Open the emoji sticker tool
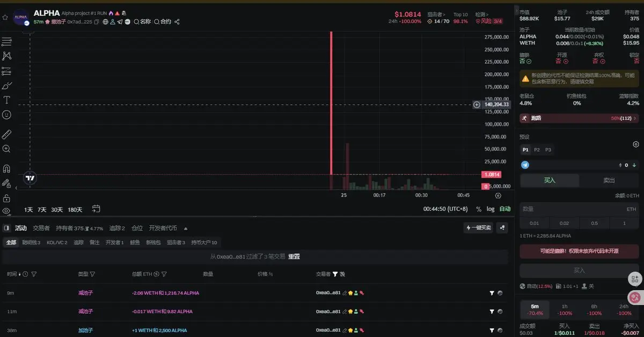This screenshot has width=644, height=337. tap(6, 114)
